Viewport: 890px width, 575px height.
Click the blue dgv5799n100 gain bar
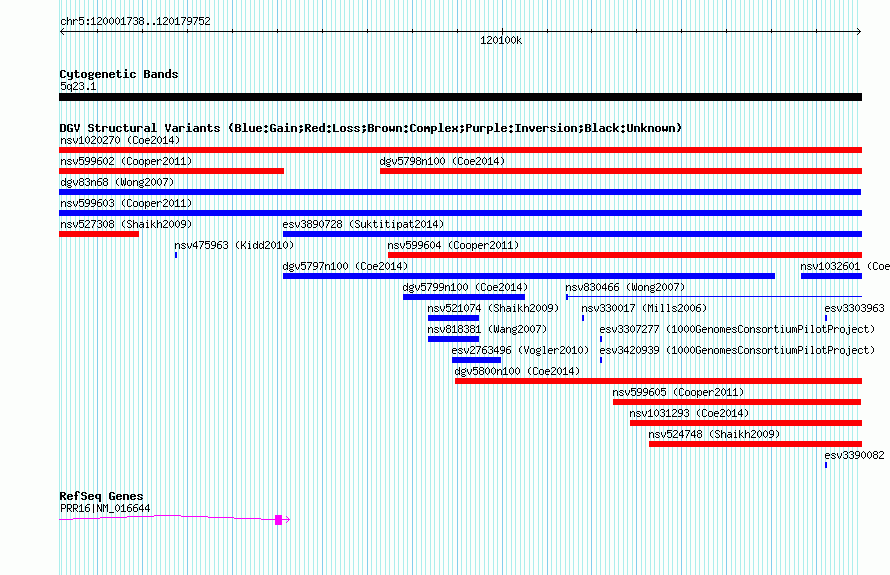click(464, 297)
